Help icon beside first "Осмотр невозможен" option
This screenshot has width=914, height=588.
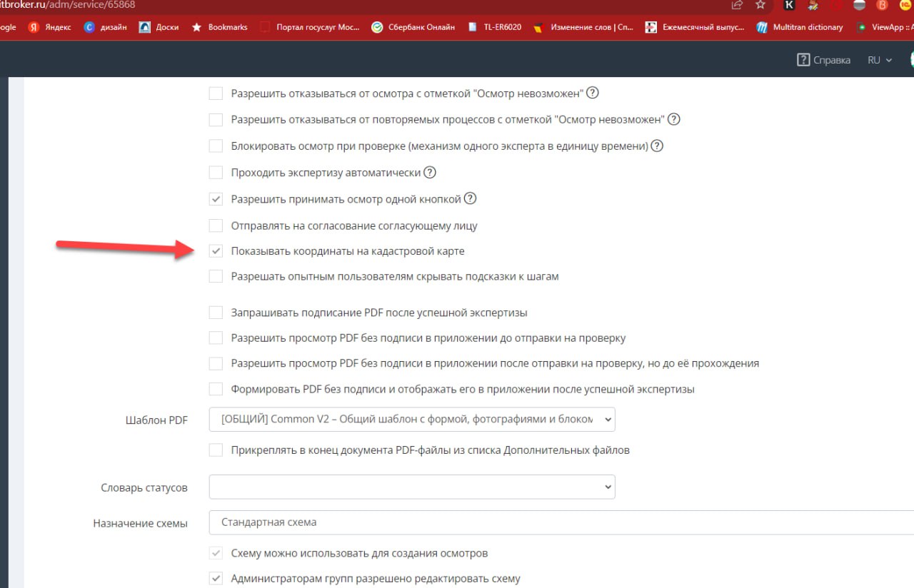pos(592,93)
